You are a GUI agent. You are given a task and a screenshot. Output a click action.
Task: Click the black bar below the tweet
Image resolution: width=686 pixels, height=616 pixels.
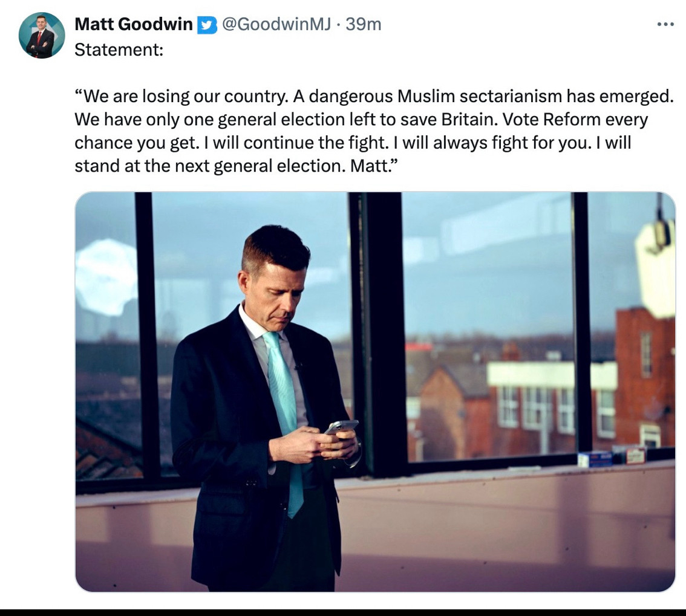343,612
